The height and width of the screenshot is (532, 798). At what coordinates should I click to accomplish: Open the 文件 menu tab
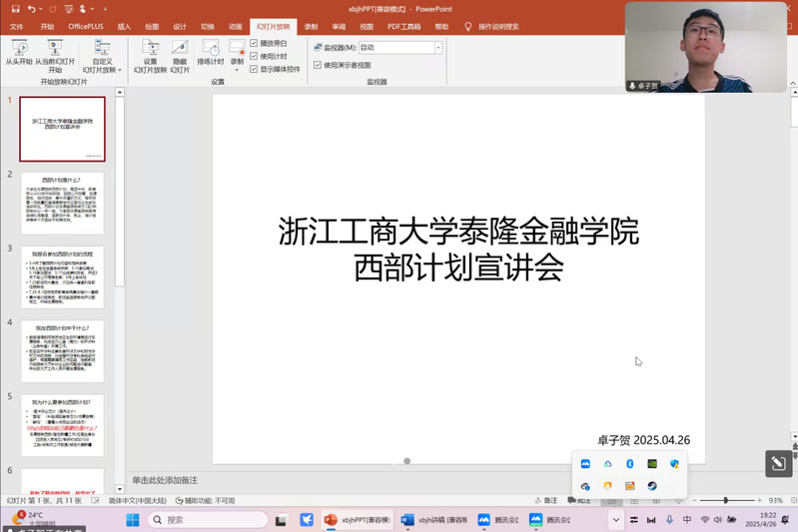click(17, 27)
